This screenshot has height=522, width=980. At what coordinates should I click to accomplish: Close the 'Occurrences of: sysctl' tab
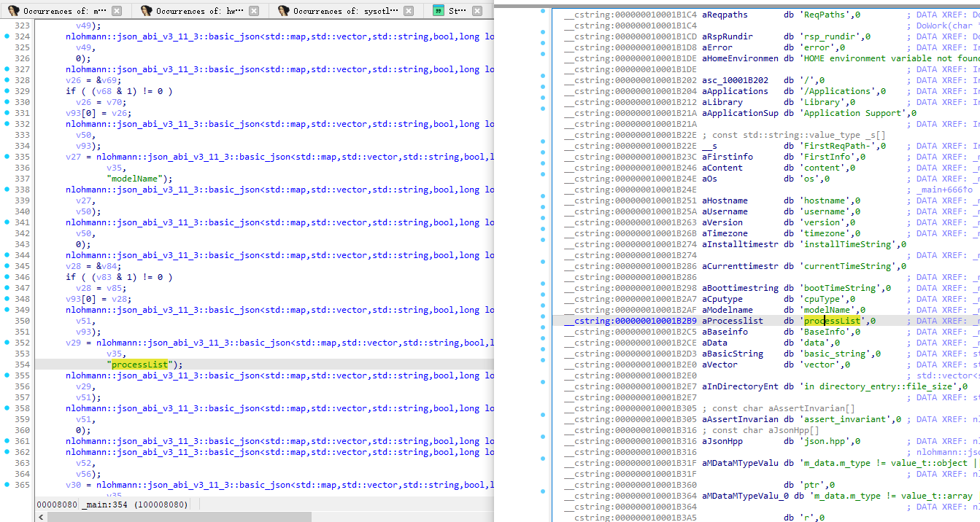(407, 11)
